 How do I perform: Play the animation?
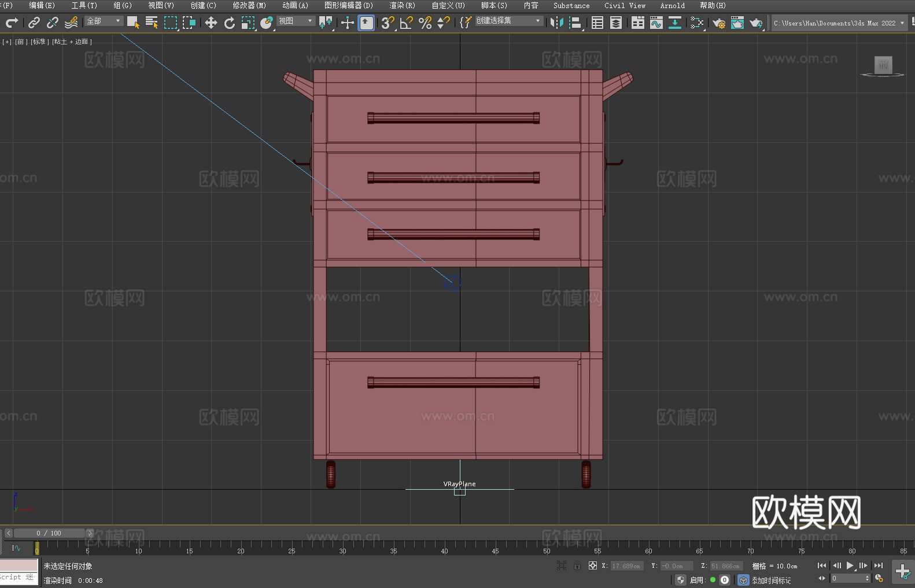[x=849, y=565]
